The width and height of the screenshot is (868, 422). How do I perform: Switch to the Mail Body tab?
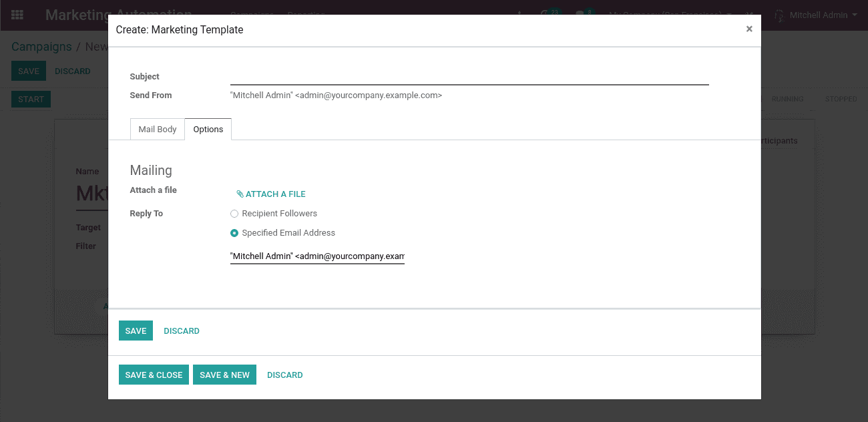click(x=158, y=130)
